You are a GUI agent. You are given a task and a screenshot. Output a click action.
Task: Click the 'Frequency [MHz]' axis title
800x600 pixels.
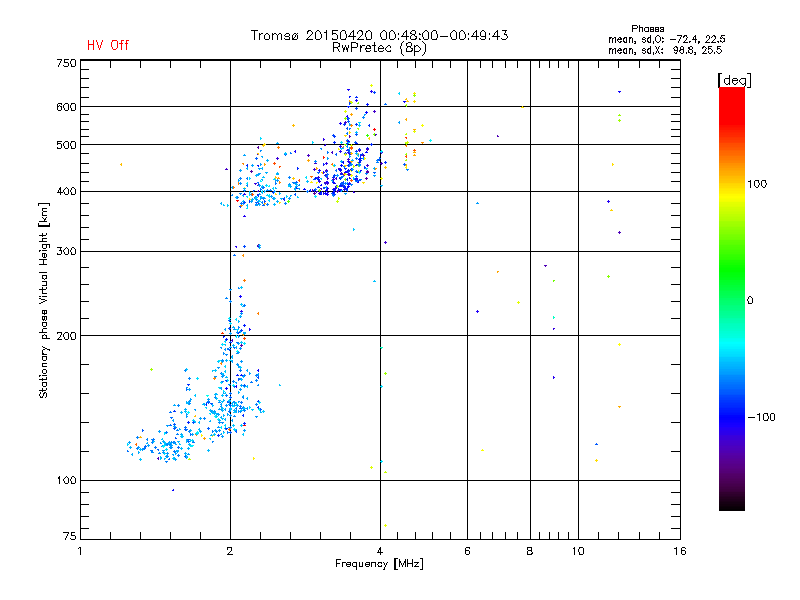click(379, 564)
